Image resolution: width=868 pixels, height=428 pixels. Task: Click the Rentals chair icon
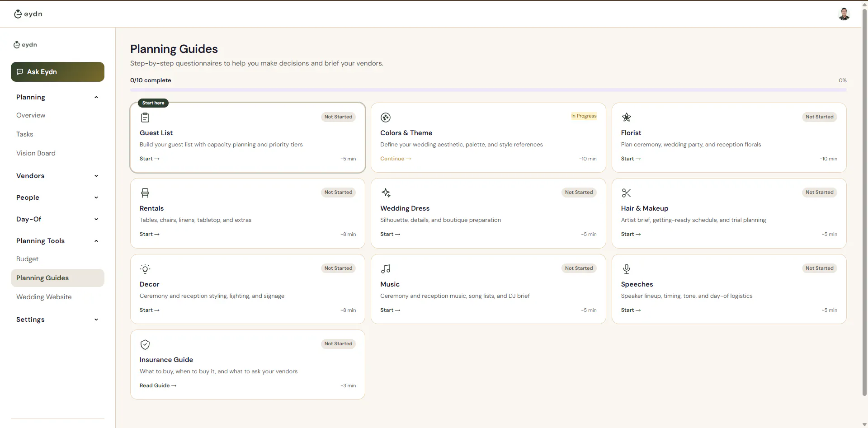(x=145, y=193)
